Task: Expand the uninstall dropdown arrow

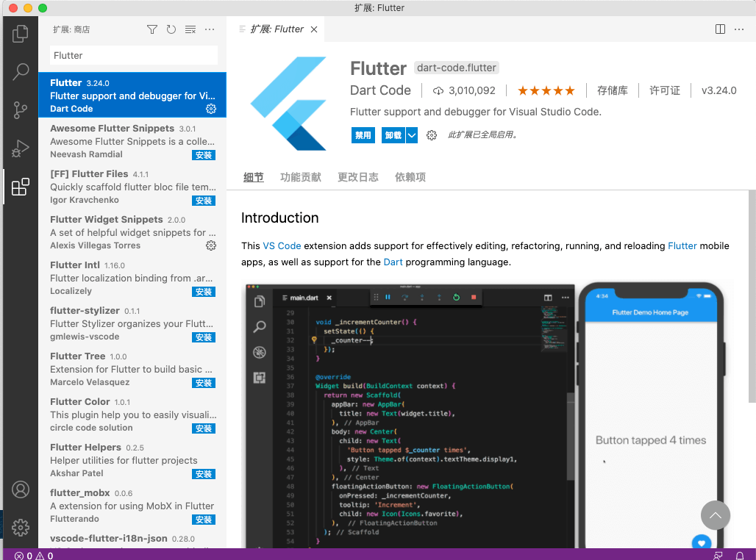Action: (412, 135)
